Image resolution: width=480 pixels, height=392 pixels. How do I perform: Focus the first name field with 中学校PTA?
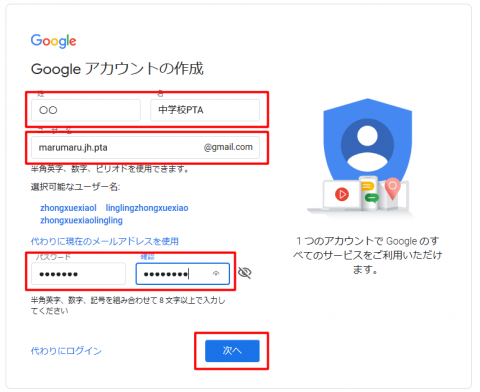(205, 110)
